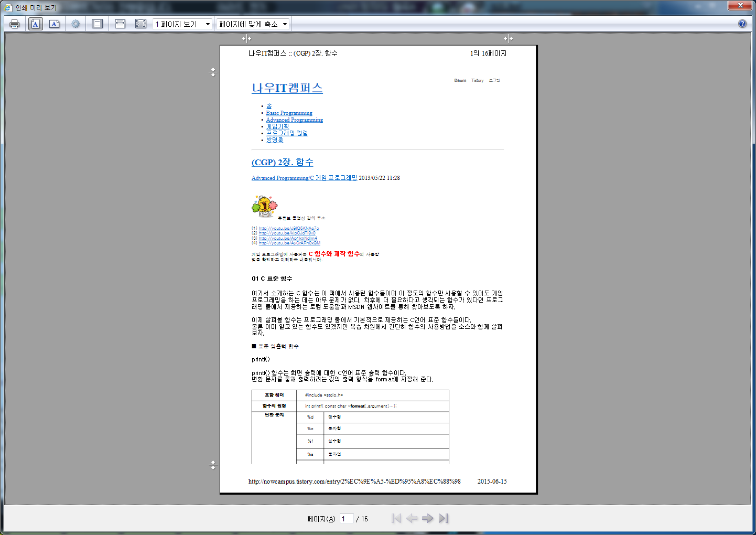
Task: Click the '/ 16' total pages label
Action: tap(362, 519)
